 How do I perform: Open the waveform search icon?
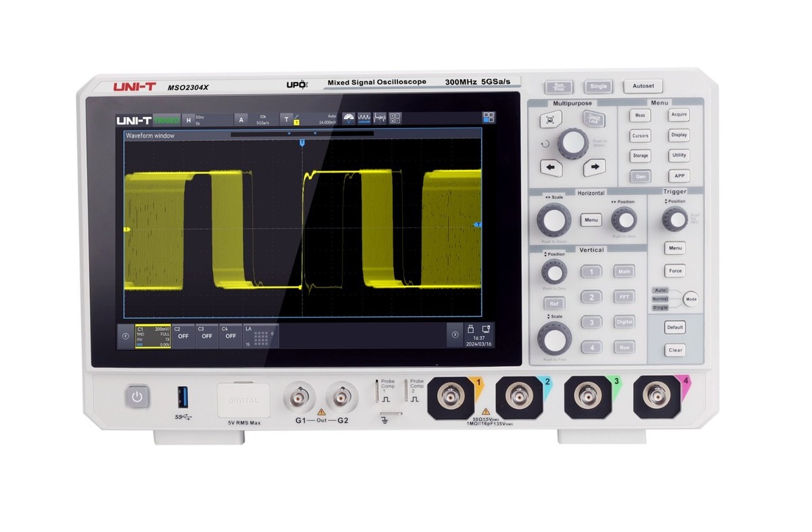380,118
